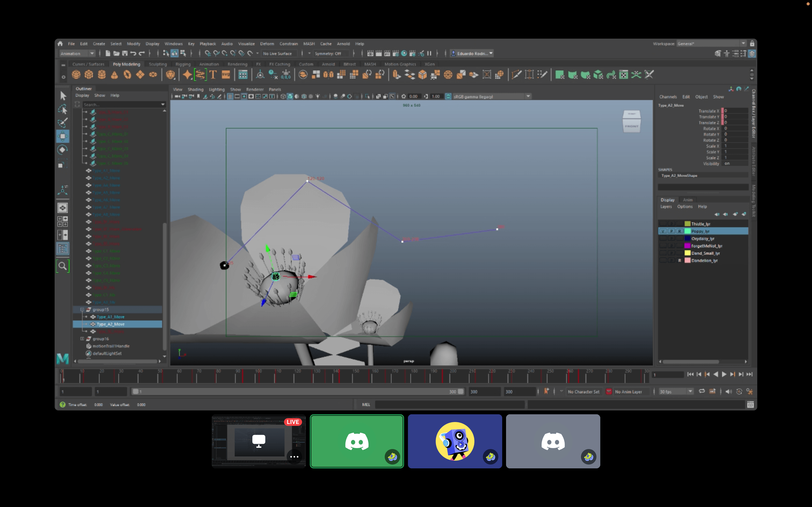Switch to the Rigging shelf tab
Viewport: 812px width, 507px height.
point(183,64)
